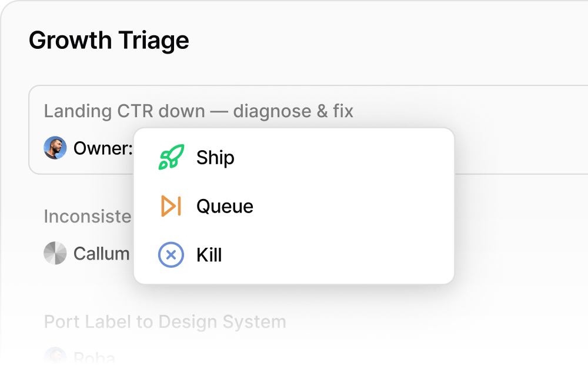This screenshot has height=365, width=588.
Task: Choose Ship from the triage menu
Action: 215,158
